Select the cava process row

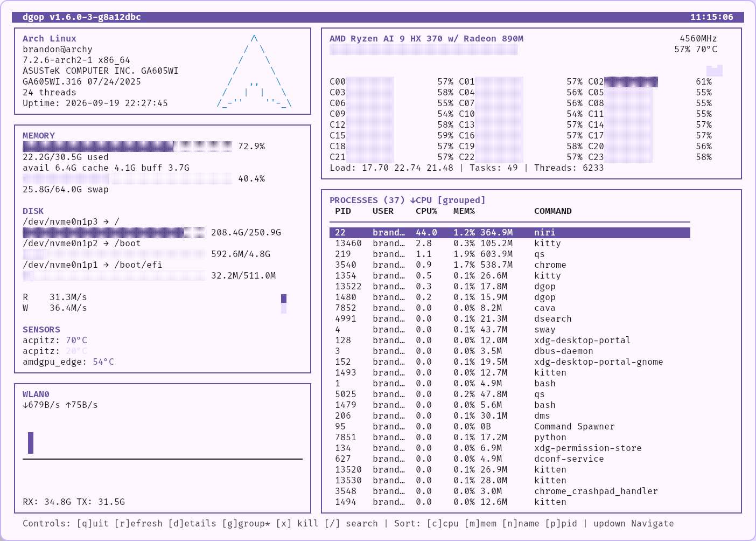coord(510,308)
